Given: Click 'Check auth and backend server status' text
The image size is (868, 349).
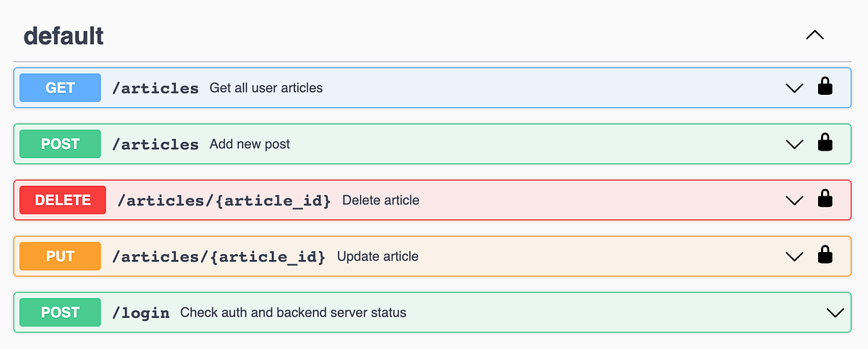Looking at the screenshot, I should (293, 313).
